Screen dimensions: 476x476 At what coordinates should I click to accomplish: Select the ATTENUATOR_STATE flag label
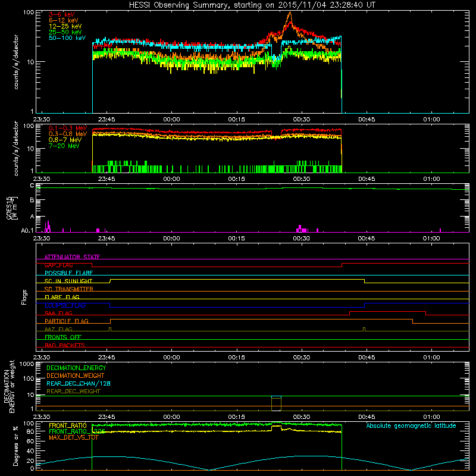72,257
